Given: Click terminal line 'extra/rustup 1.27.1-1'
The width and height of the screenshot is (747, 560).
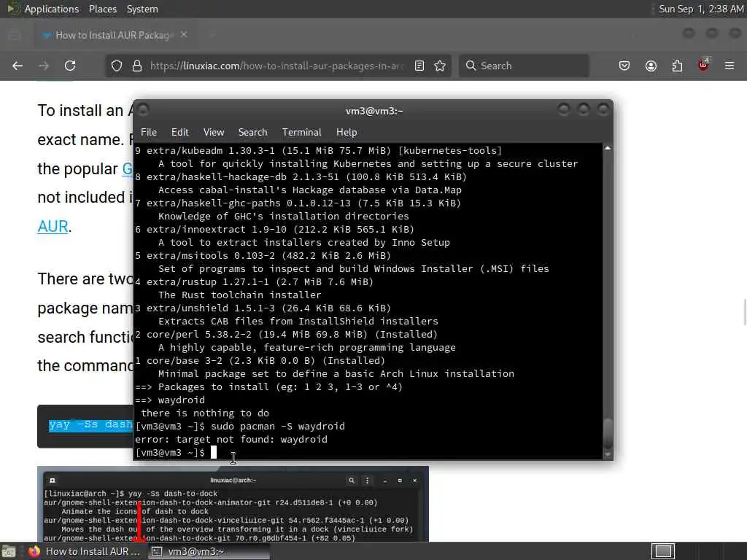Looking at the screenshot, I should [254, 281].
